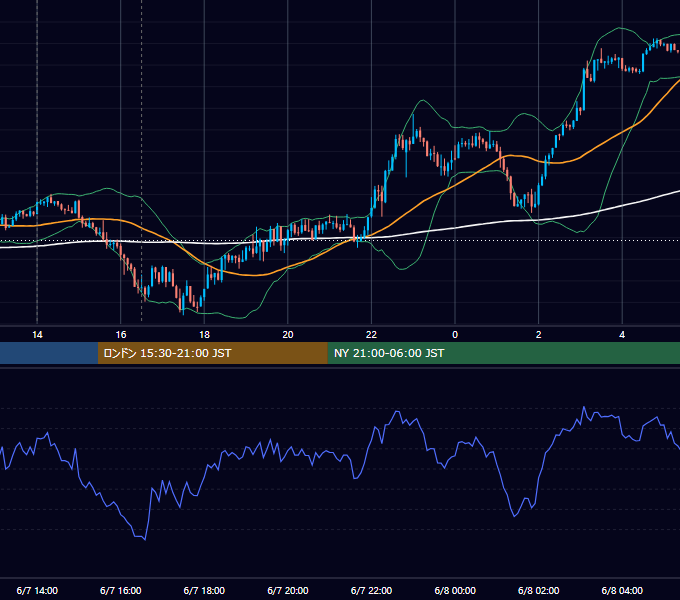Click the hour label 18 on price chart axis
Image resolution: width=680 pixels, height=600 pixels.
tap(204, 335)
